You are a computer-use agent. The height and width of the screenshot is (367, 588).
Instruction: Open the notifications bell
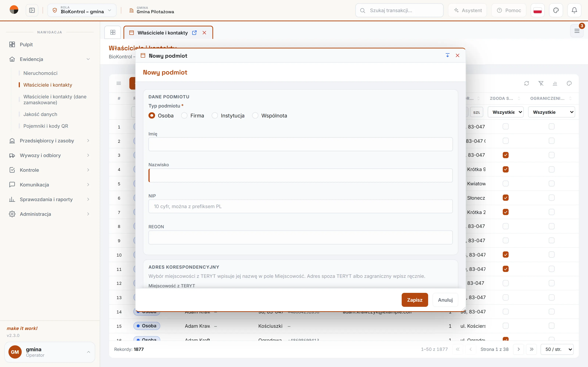point(574,10)
